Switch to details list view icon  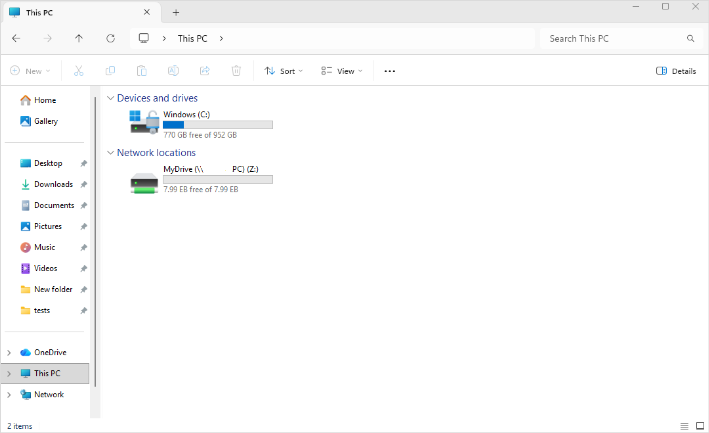tap(685, 426)
